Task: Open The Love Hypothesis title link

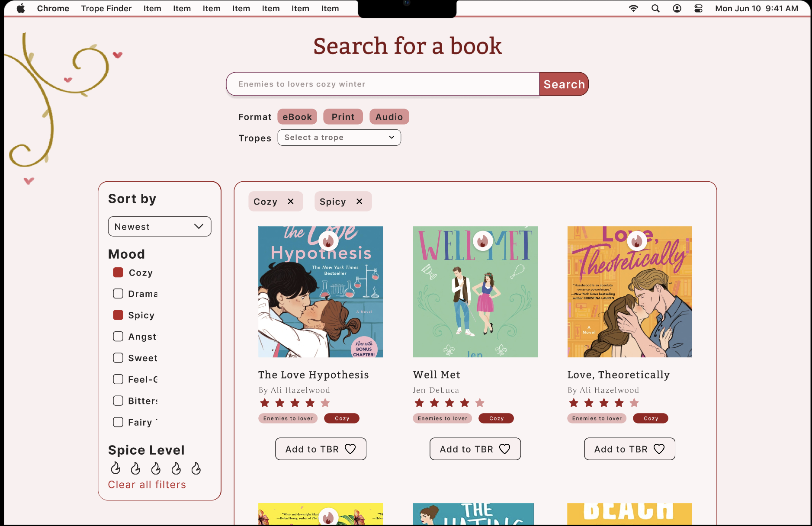Action: click(x=314, y=375)
